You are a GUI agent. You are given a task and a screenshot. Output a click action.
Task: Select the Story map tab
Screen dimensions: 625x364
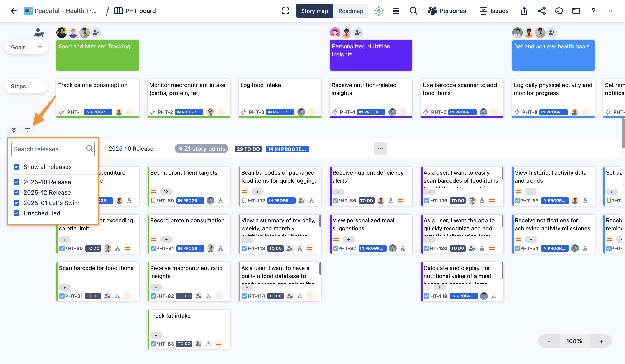point(314,11)
